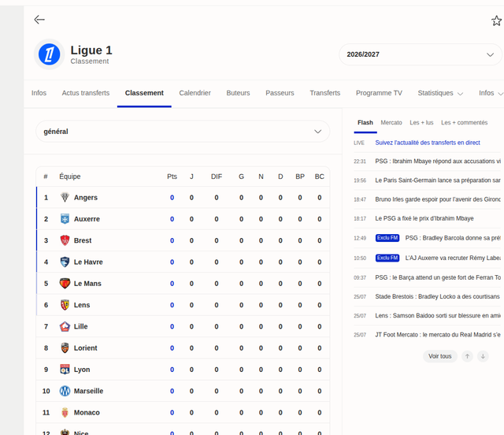
Task: Click the Lorient club crest
Action: 65,348
